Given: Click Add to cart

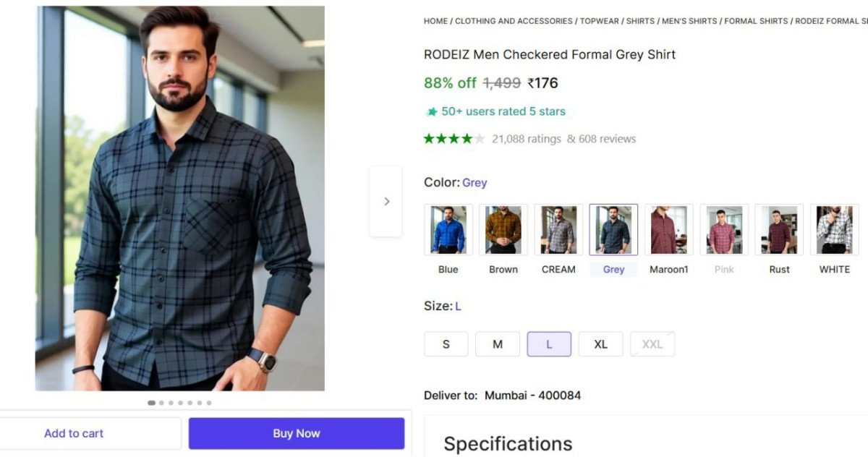Looking at the screenshot, I should click(x=73, y=433).
